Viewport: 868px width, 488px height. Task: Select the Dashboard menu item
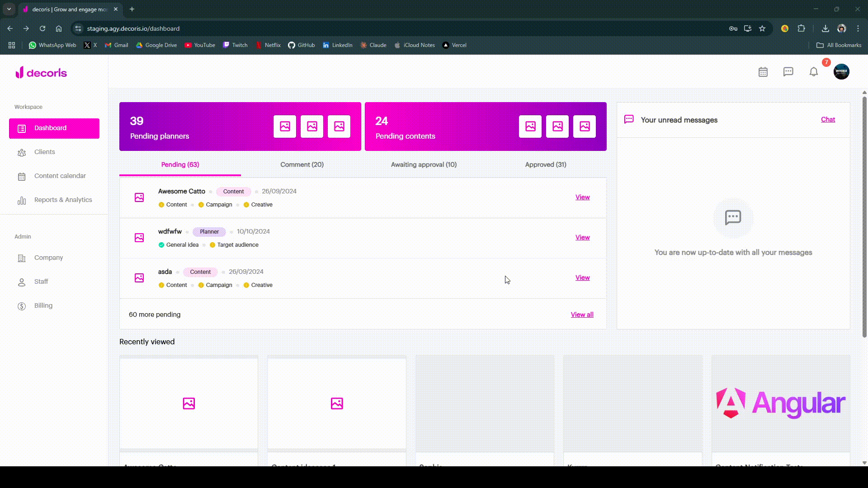click(x=54, y=128)
